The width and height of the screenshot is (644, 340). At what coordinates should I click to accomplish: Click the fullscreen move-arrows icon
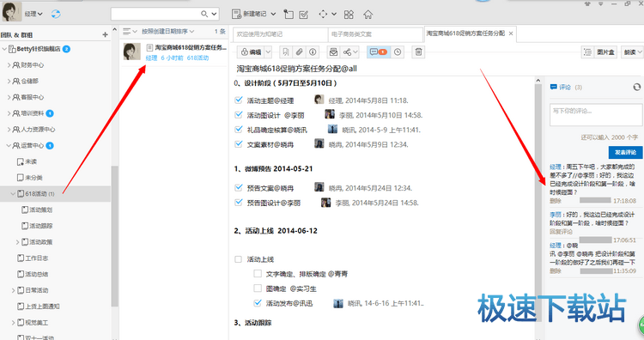point(323,15)
